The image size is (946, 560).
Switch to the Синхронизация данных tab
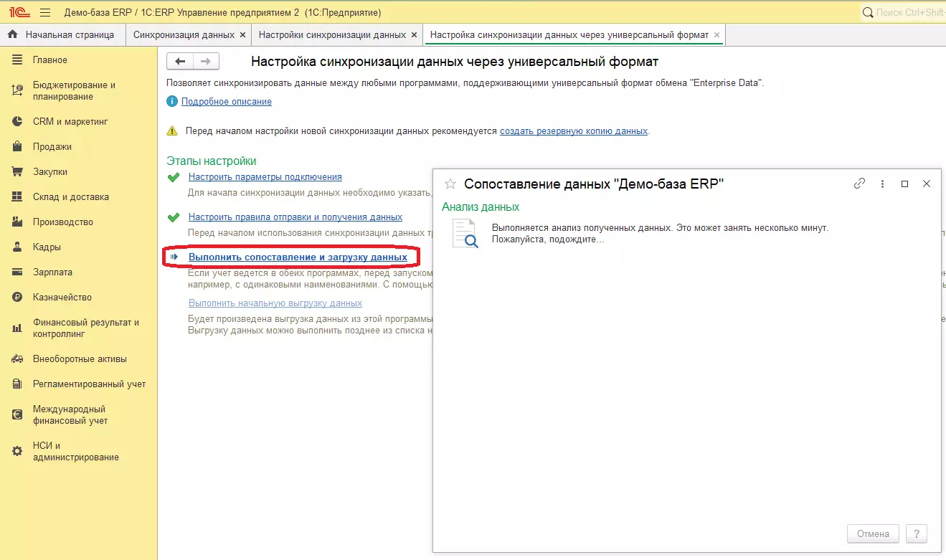pyautogui.click(x=189, y=34)
